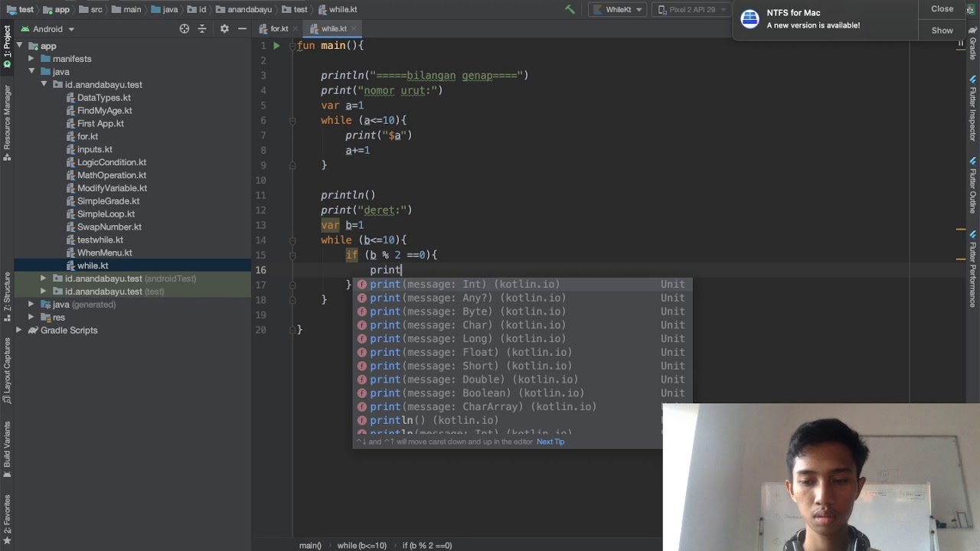
Task: Hide the Project panel with minus icon
Action: pyautogui.click(x=242, y=28)
